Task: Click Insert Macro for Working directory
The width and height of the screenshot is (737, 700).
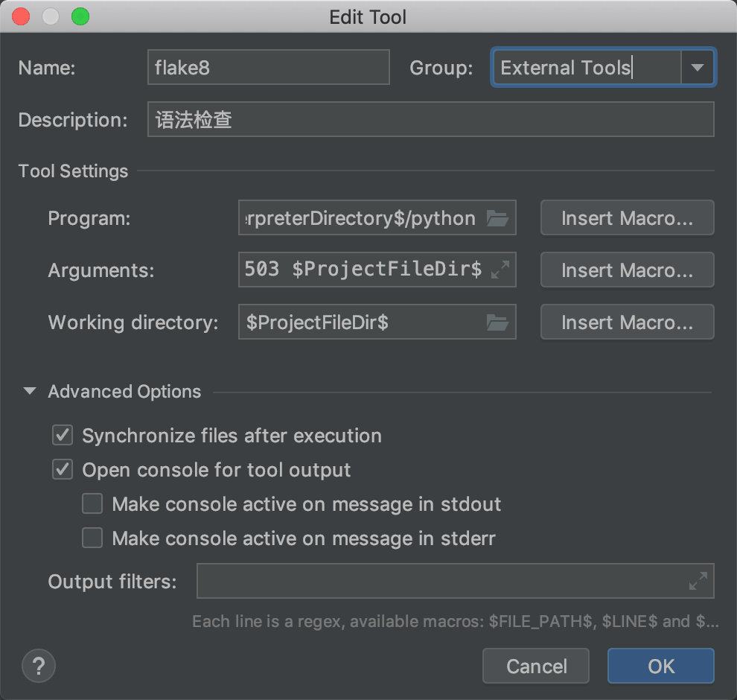Action: (x=627, y=322)
